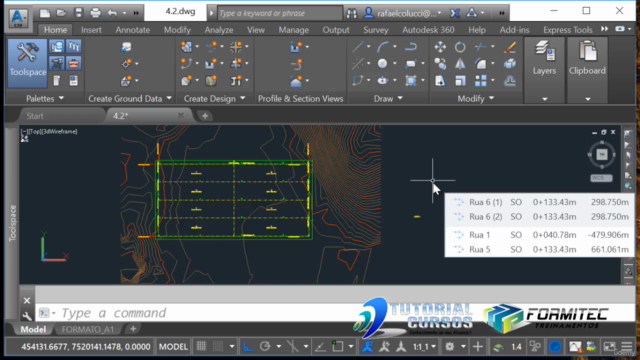This screenshot has height=360, width=640.
Task: Click the search binoculars icon
Action: pyautogui.click(x=351, y=13)
